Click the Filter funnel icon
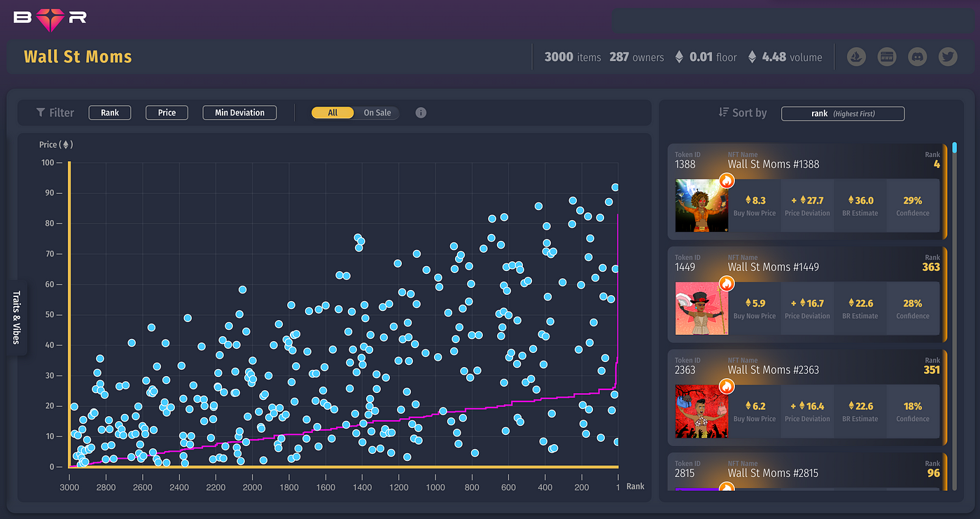The height and width of the screenshot is (519, 980). click(41, 113)
